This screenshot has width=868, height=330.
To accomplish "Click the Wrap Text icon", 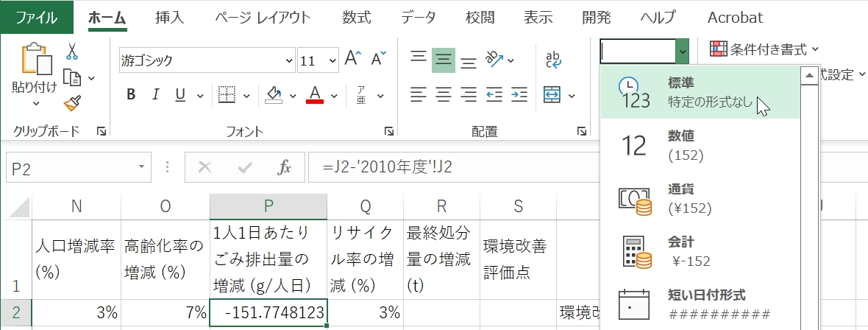I will coord(554,60).
